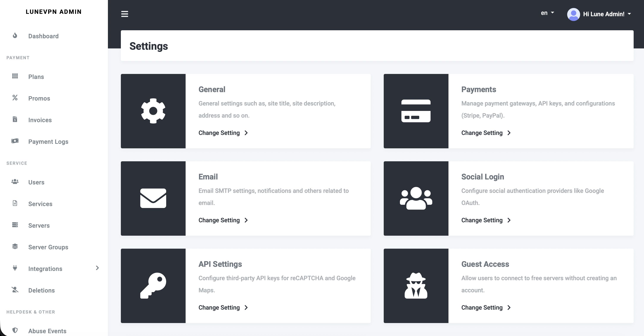Open Deletions in sidebar
This screenshot has height=336, width=644.
[41, 290]
